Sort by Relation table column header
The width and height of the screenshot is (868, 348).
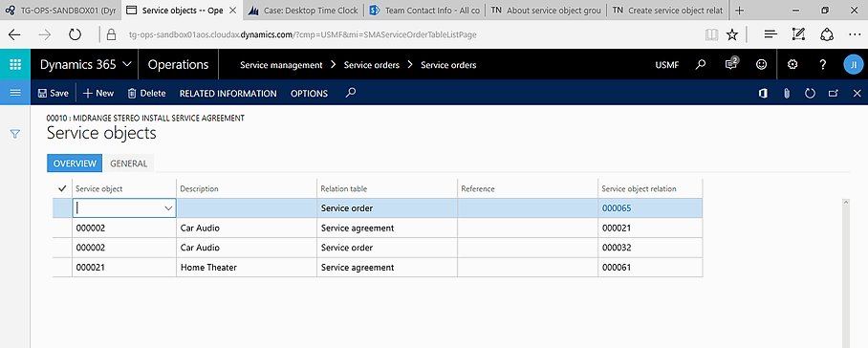point(344,188)
